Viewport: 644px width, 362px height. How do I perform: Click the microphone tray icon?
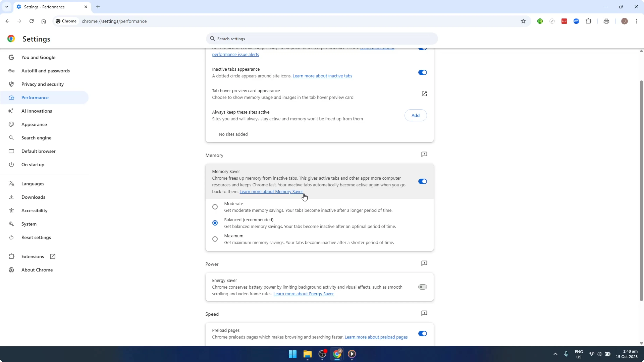[x=566, y=354]
